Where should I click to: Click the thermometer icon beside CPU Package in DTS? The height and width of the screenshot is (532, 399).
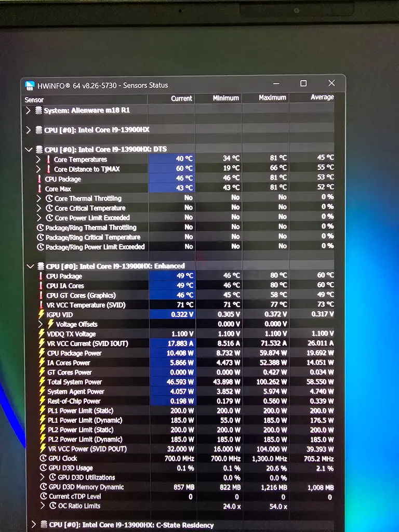[x=39, y=179]
